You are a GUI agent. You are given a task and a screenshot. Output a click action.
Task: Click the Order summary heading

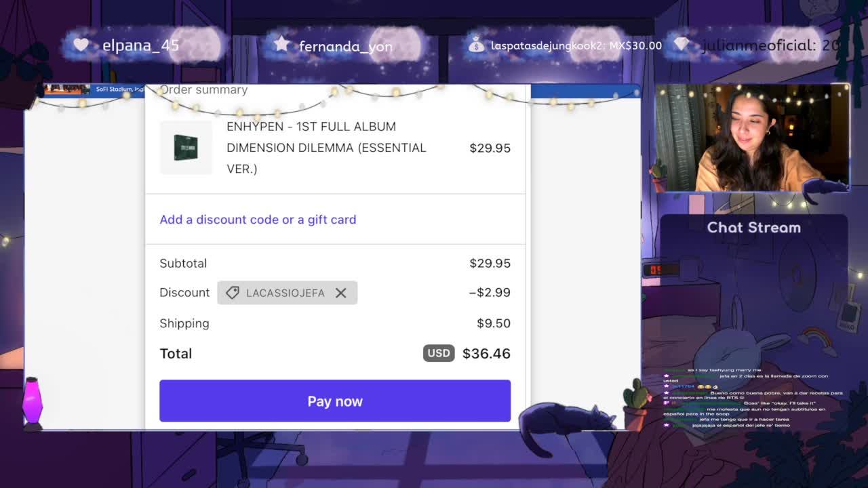pyautogui.click(x=203, y=89)
